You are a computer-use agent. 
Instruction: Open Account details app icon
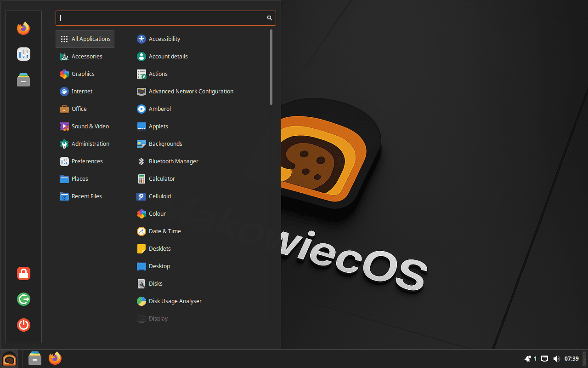141,57
